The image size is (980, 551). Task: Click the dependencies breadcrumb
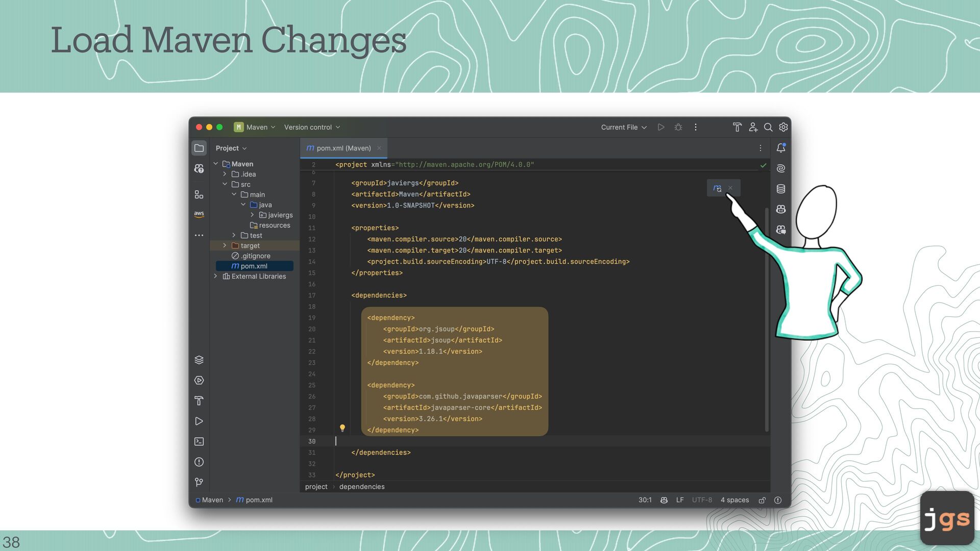(362, 487)
